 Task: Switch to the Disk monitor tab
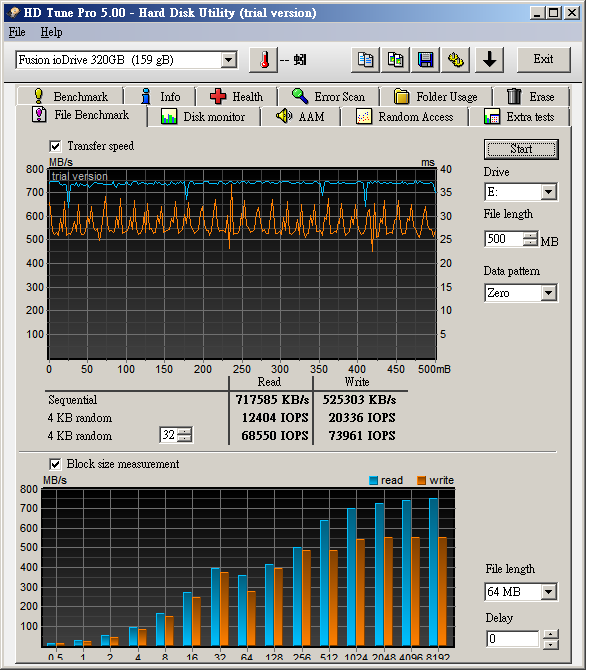[x=203, y=117]
